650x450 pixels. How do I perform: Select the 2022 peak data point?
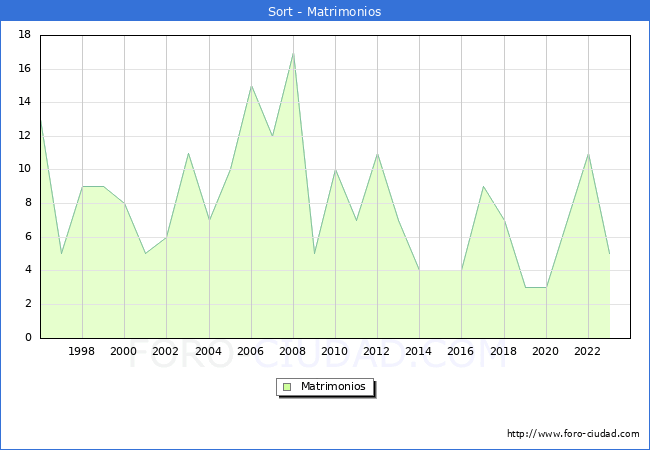(588, 153)
